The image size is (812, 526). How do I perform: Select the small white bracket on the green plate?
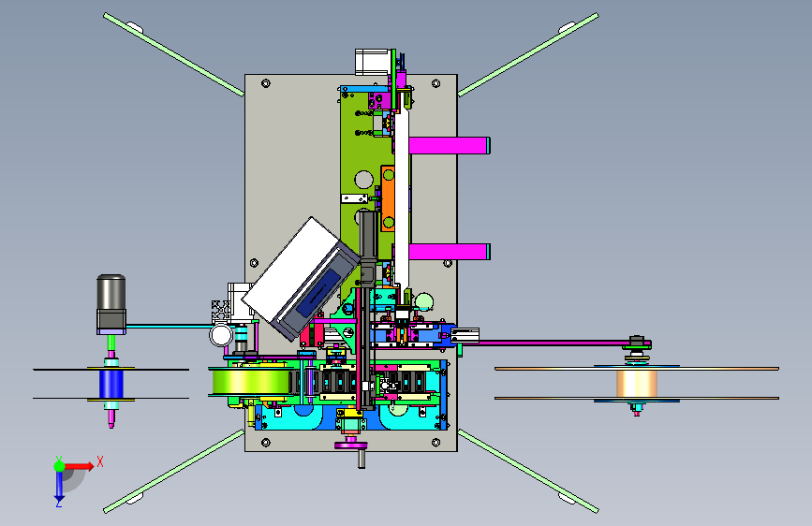354,198
